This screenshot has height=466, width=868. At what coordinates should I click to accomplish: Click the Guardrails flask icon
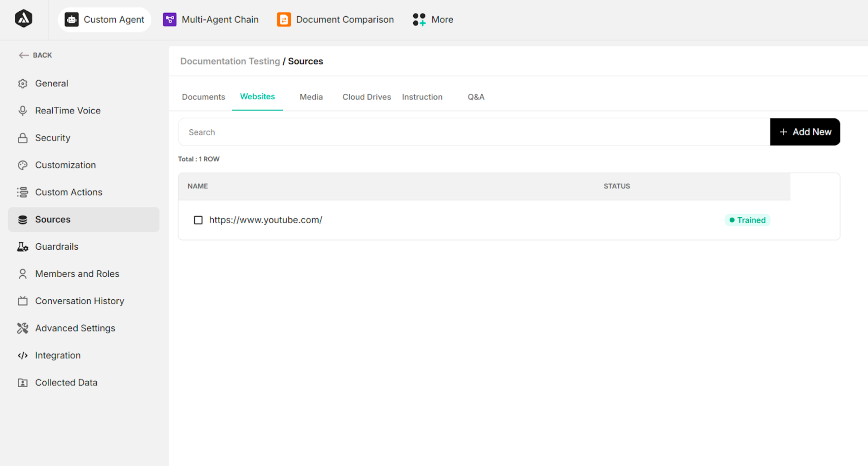coord(23,247)
